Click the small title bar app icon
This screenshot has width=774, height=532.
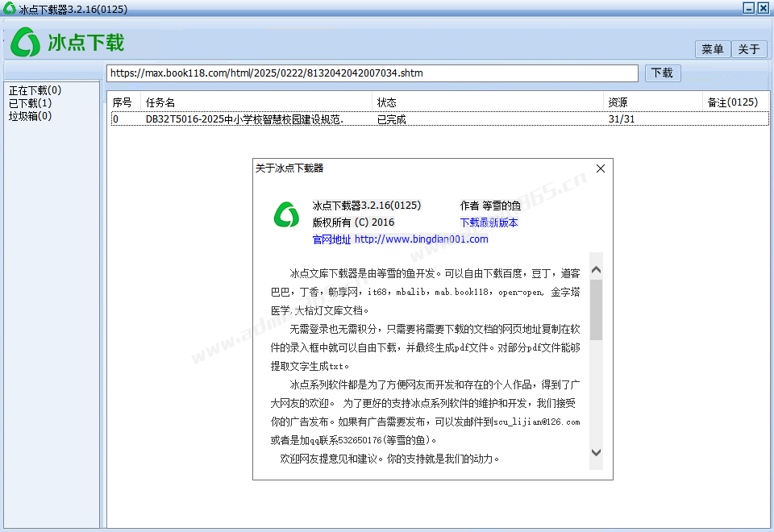coord(9,8)
